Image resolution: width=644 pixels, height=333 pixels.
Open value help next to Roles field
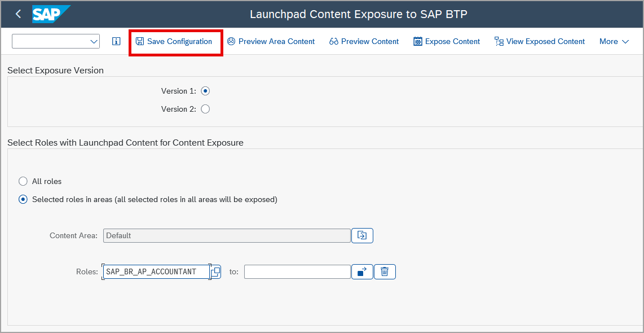(x=216, y=271)
